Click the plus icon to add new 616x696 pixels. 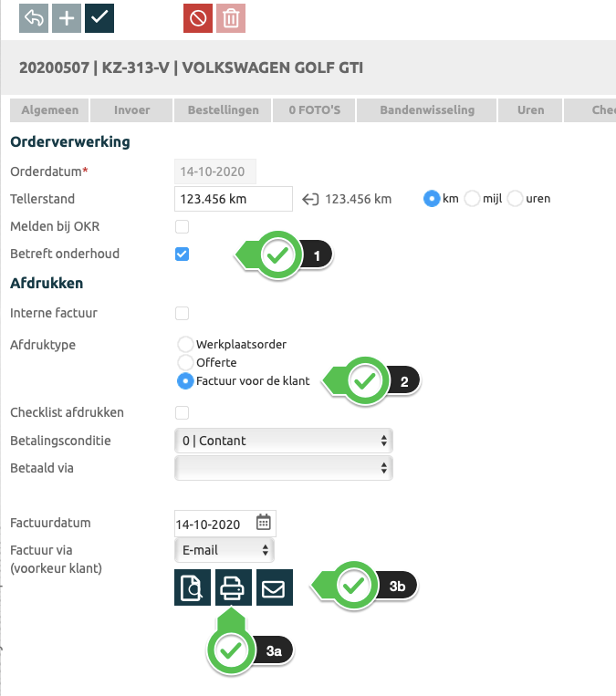pyautogui.click(x=66, y=18)
